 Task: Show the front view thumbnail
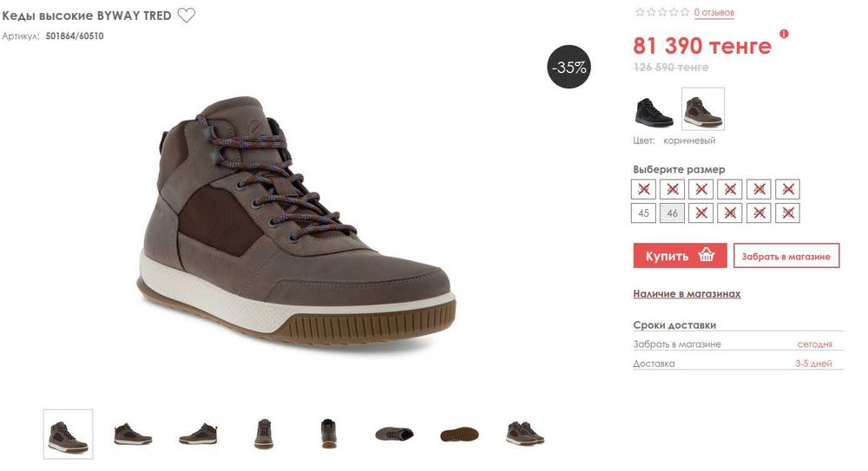pyautogui.click(x=264, y=434)
